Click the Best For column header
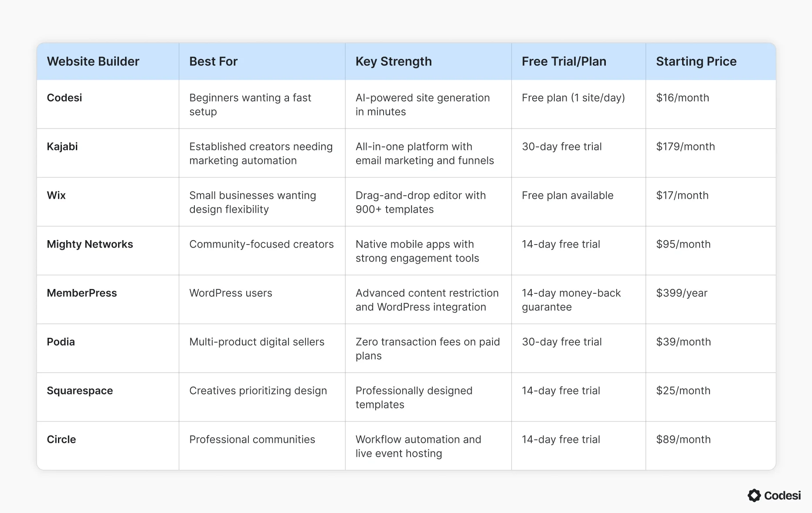This screenshot has height=513, width=812. coord(213,61)
